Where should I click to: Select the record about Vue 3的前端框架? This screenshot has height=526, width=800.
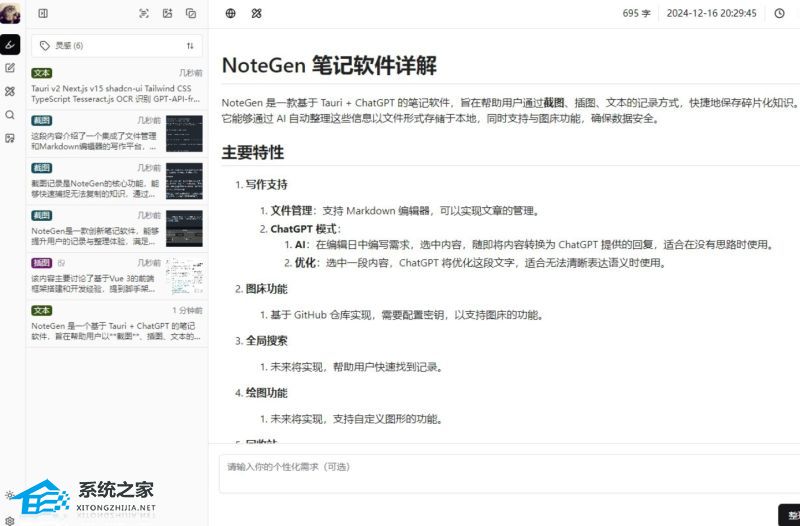click(117, 276)
